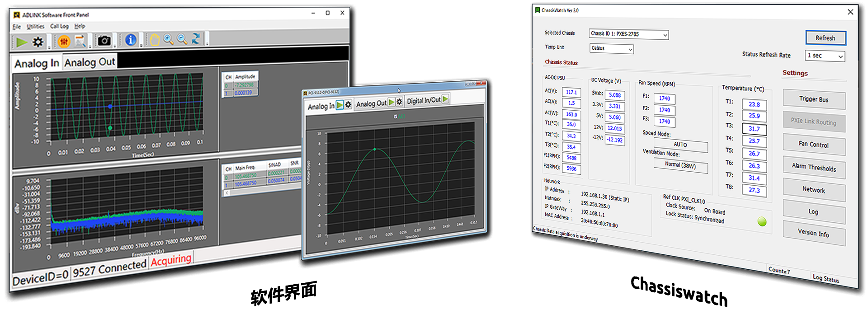Run Analog Out in the PCI-9112 window
Image resolution: width=868 pixels, height=314 pixels.
point(392,102)
